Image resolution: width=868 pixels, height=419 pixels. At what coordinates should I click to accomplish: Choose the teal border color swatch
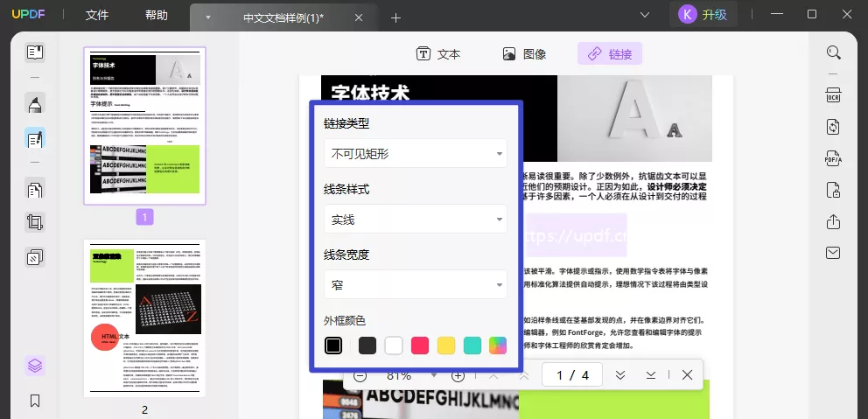pos(472,346)
